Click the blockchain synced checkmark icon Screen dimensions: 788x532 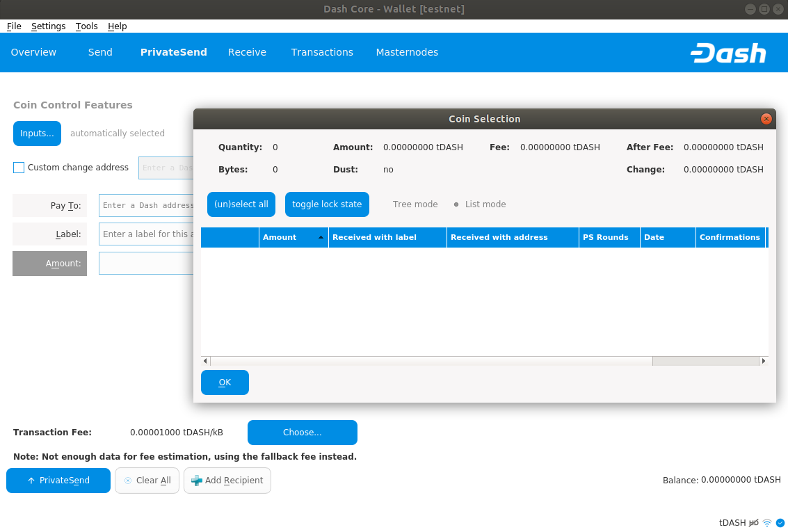pos(780,523)
